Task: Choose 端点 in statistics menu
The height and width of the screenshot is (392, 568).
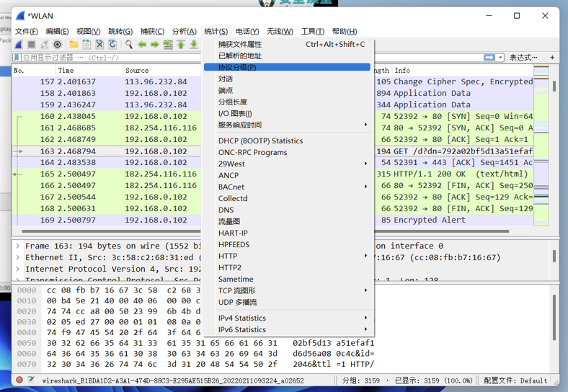Action: tap(288, 91)
